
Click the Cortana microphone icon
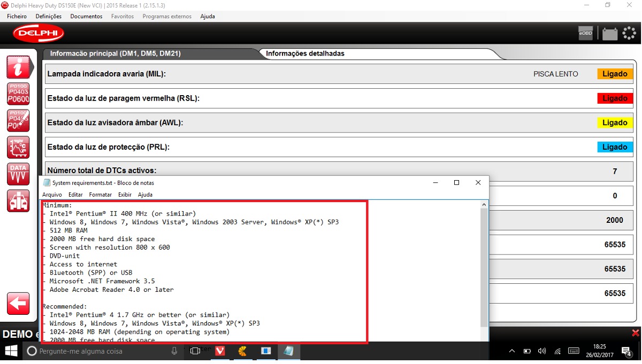tap(174, 351)
